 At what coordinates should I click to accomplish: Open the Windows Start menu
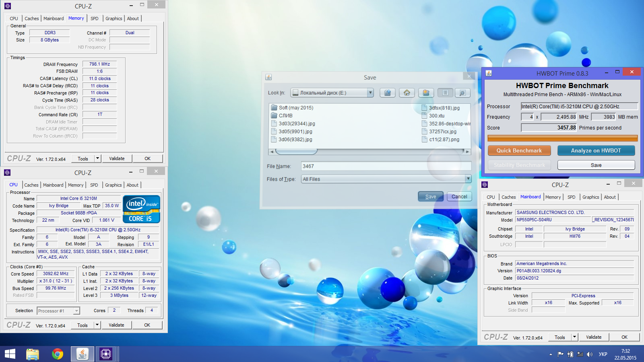click(x=10, y=354)
